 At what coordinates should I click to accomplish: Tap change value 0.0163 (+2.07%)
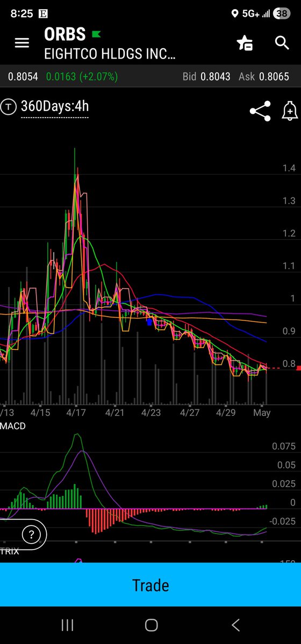[x=82, y=77]
